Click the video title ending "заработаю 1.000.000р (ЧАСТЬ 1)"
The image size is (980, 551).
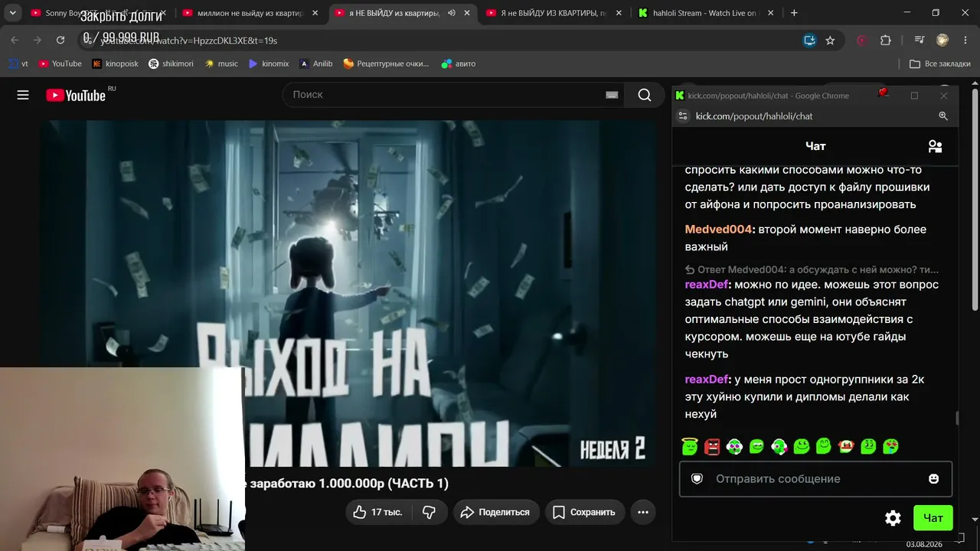pos(347,483)
